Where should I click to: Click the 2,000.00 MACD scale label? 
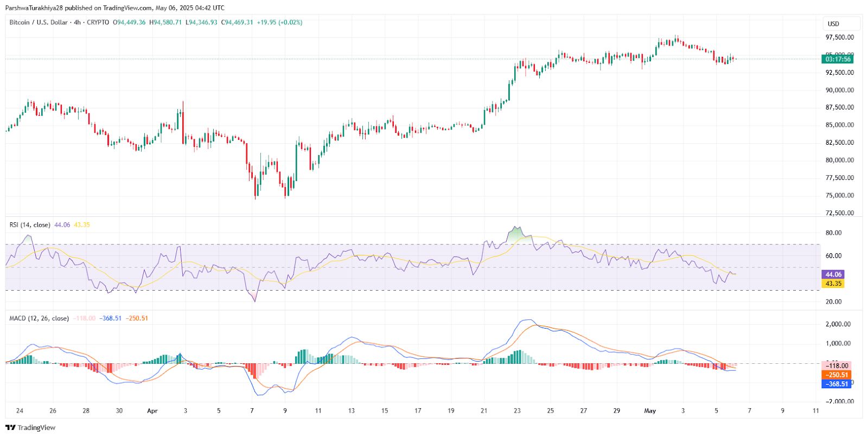tap(838, 324)
